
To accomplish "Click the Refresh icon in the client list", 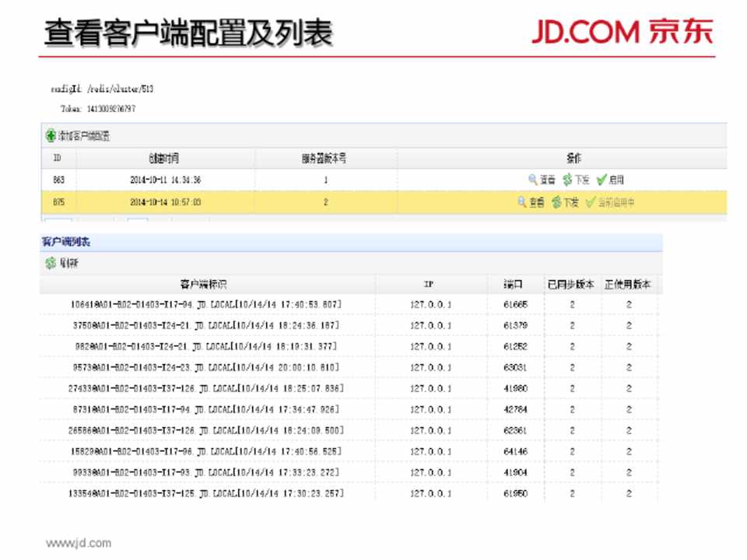I will 51,264.
